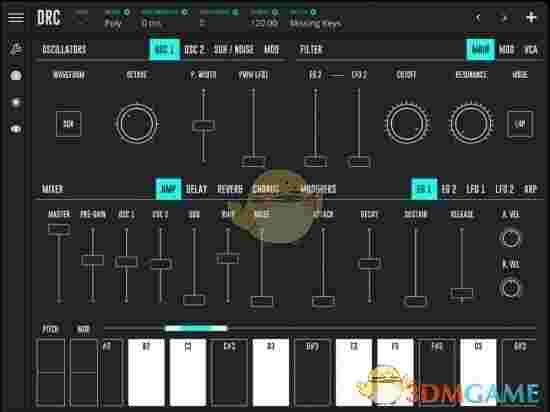The width and height of the screenshot is (550, 412).
Task: Click the Decay slider handle
Action: pos(369,263)
